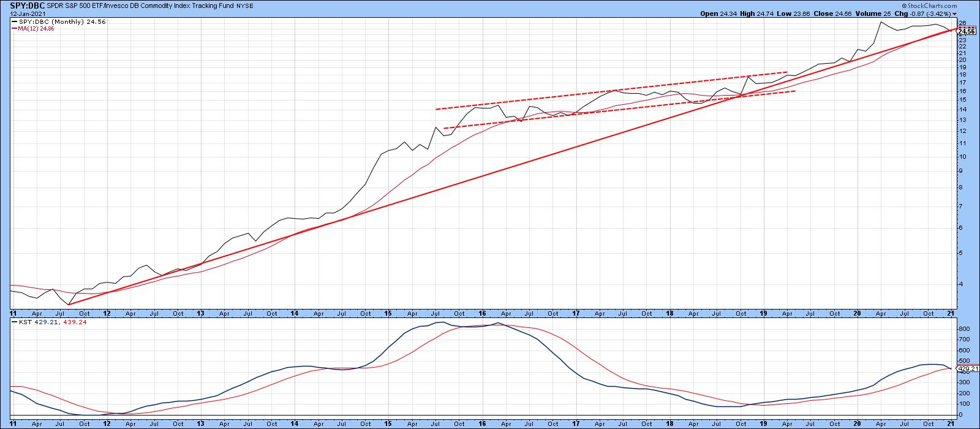Click the Volume 25 readout
The width and height of the screenshot is (980, 429).
click(875, 13)
